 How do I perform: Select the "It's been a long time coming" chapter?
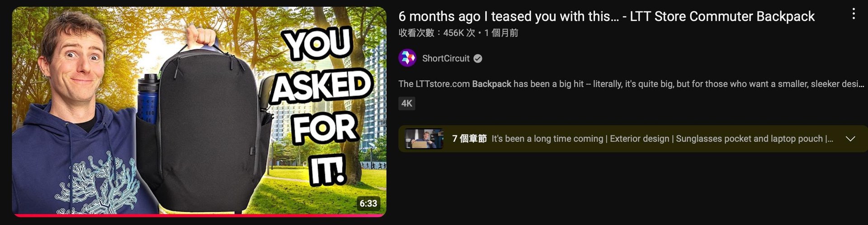click(547, 139)
